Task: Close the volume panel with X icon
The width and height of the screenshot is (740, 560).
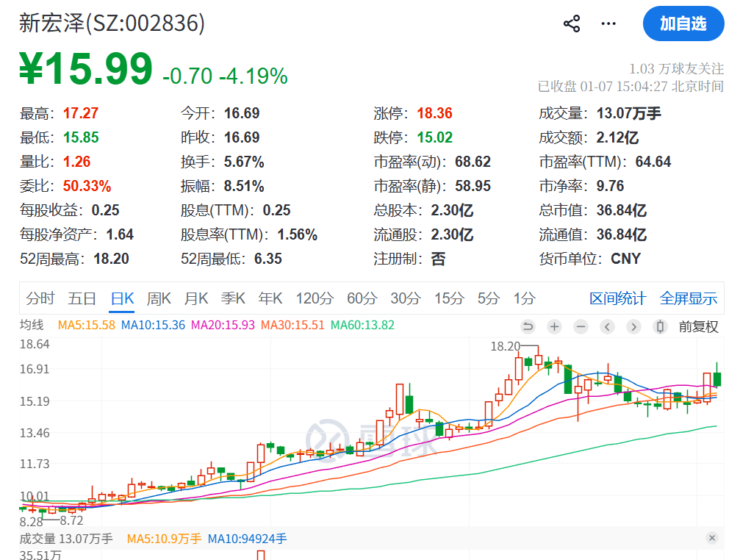Action: coord(712,538)
